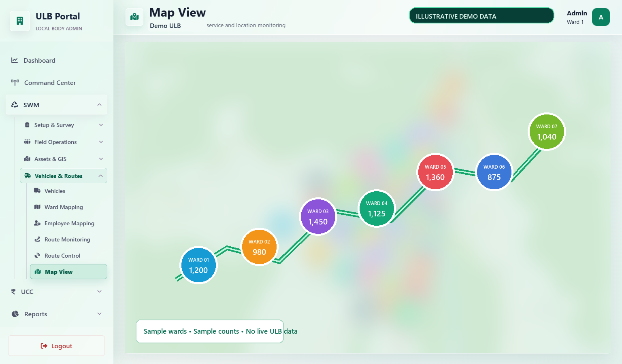Click the Route Control satellite icon
The height and width of the screenshot is (364, 622).
point(37,256)
